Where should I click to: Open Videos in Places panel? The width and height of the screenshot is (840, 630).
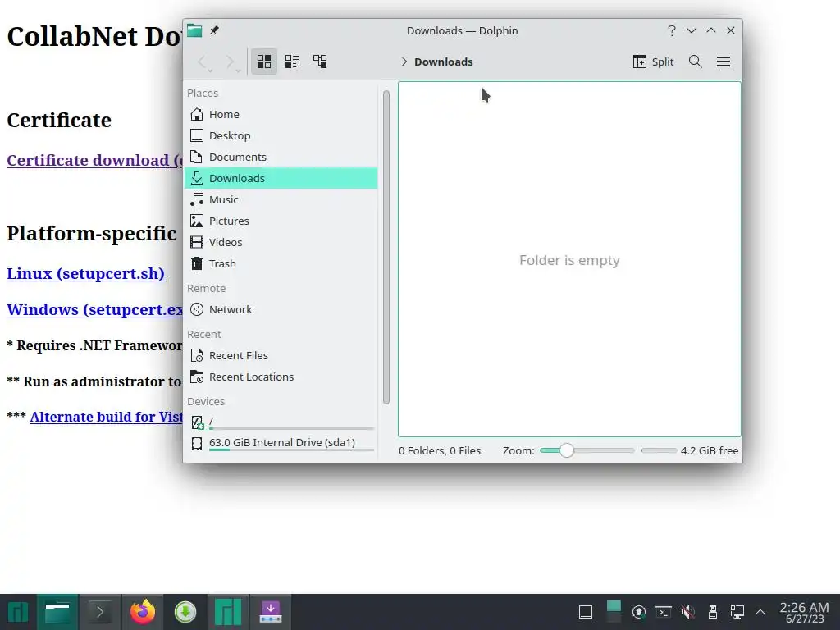281,242
